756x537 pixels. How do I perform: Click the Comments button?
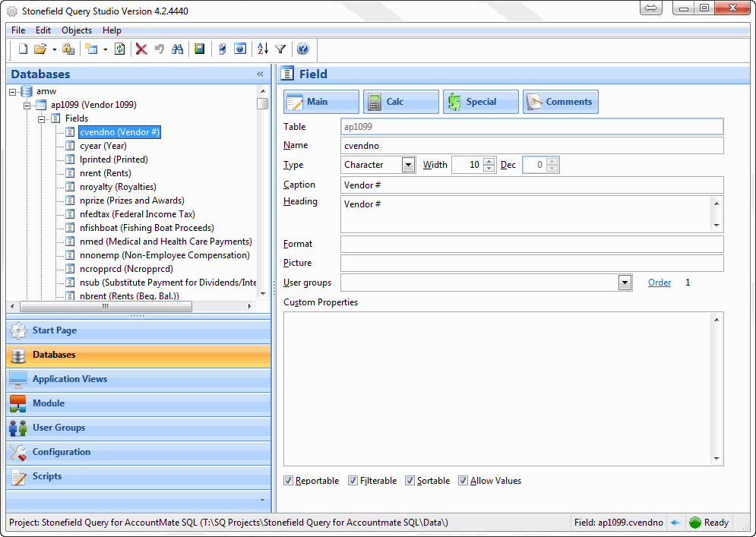(560, 101)
